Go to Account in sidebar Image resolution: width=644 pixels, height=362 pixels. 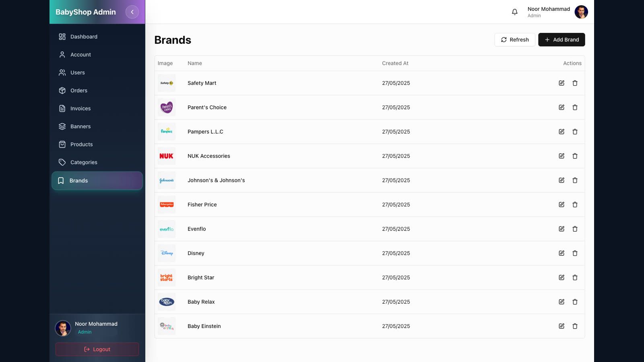[97, 55]
